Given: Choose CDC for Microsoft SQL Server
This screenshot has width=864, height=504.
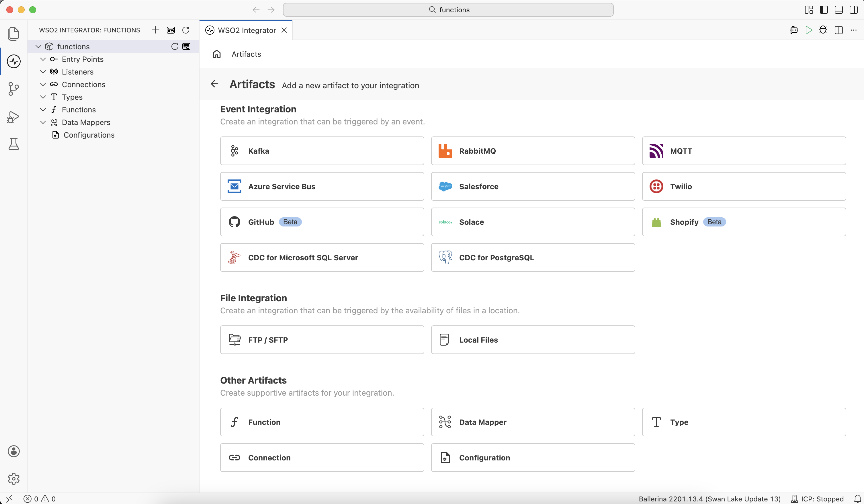Looking at the screenshot, I should coord(322,257).
